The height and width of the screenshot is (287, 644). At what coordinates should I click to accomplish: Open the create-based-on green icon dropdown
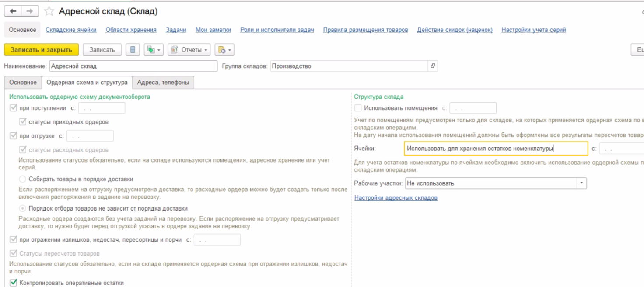pyautogui.click(x=154, y=50)
